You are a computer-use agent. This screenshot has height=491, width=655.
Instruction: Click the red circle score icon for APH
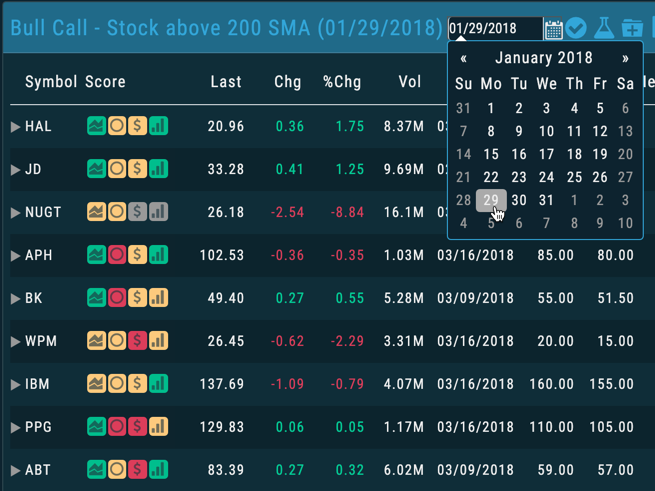(117, 256)
